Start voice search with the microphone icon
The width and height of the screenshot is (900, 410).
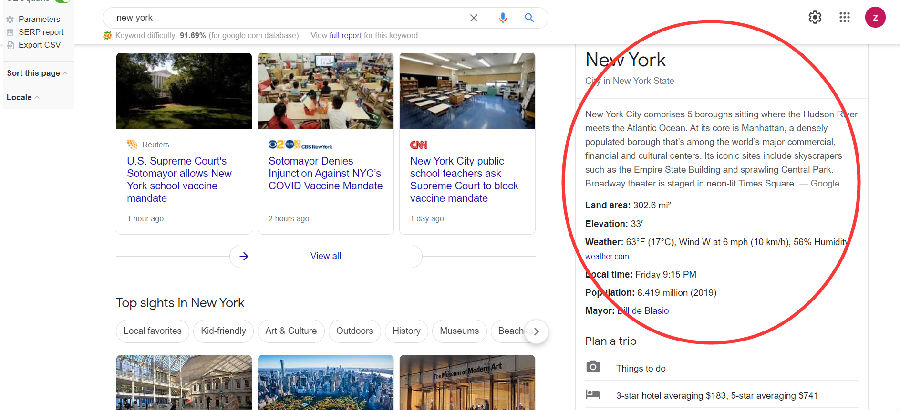pyautogui.click(x=503, y=18)
